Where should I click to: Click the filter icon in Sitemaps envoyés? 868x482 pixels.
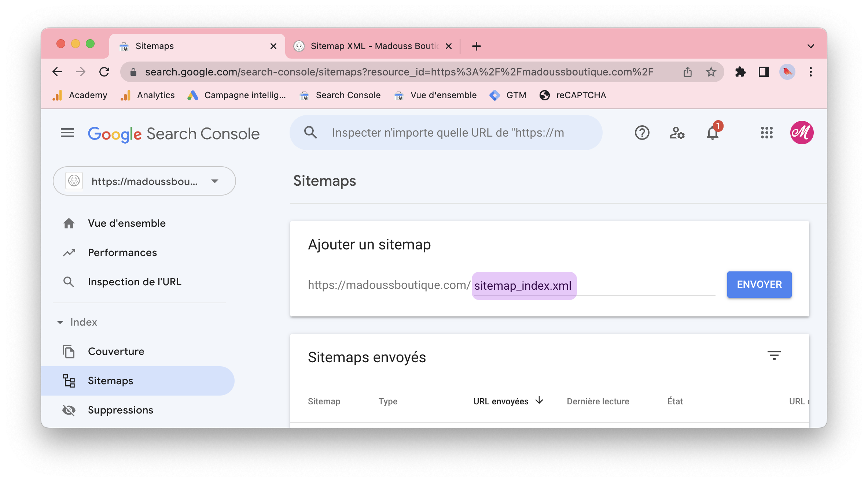(774, 355)
